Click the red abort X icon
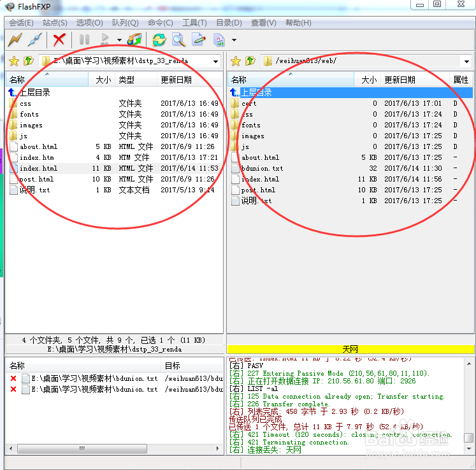The height and width of the screenshot is (470, 476). pos(59,39)
